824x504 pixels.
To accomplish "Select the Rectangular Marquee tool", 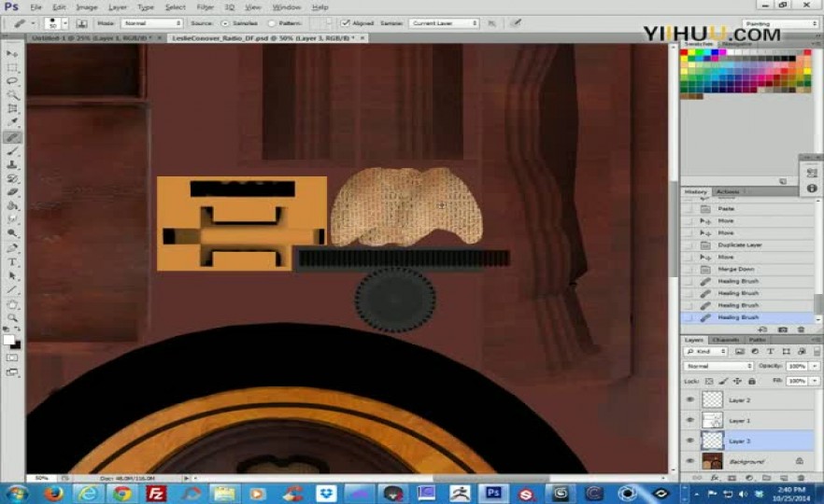I will pyautogui.click(x=12, y=68).
